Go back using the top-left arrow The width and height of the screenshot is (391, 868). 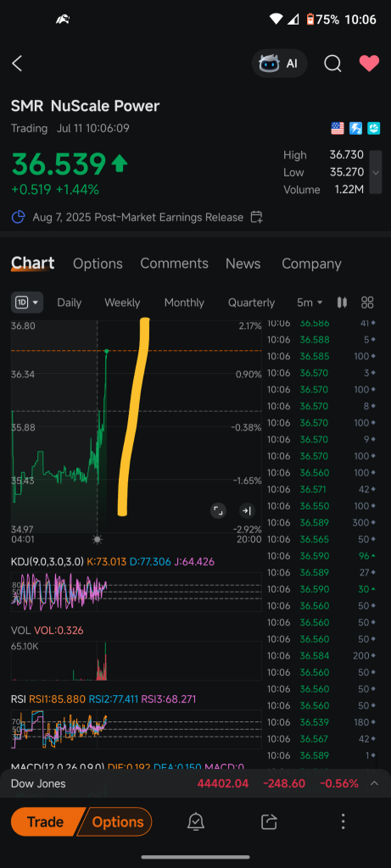[17, 64]
